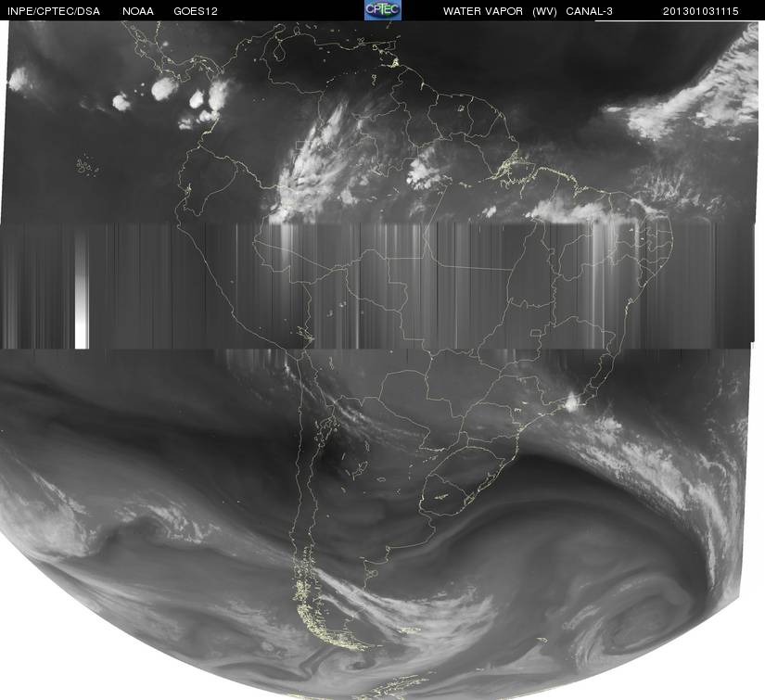765x700 pixels.
Task: Click the CANAL-3 channel label
Action: click(x=590, y=11)
